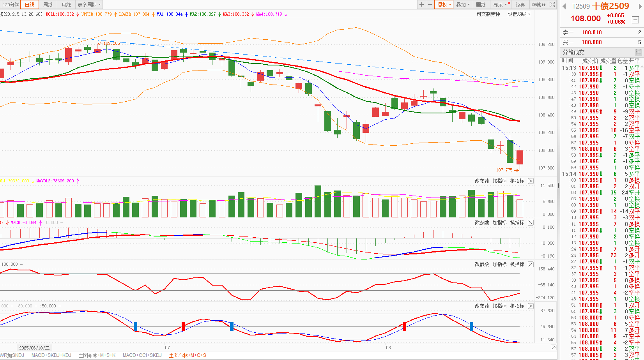The width and height of the screenshot is (644, 360).
Task: Click the BOLL:108.332 indicator value
Action: point(60,14)
